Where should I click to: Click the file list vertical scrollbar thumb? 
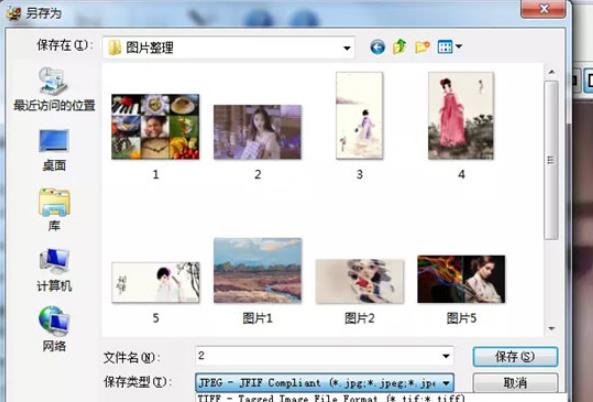(551, 160)
